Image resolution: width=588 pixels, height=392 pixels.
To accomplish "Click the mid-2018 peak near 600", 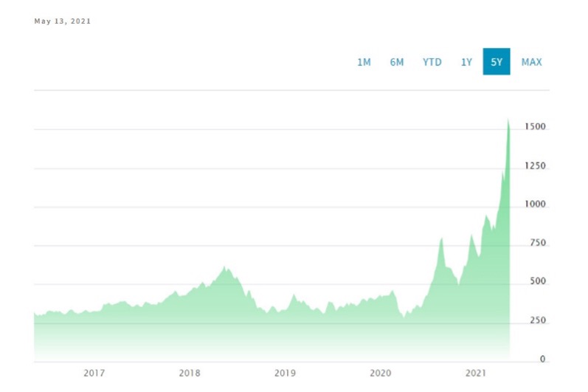I will click(x=224, y=267).
